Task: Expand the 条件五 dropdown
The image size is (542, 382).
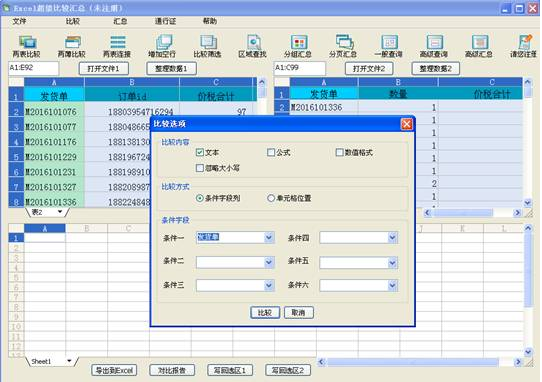Action: (x=392, y=263)
